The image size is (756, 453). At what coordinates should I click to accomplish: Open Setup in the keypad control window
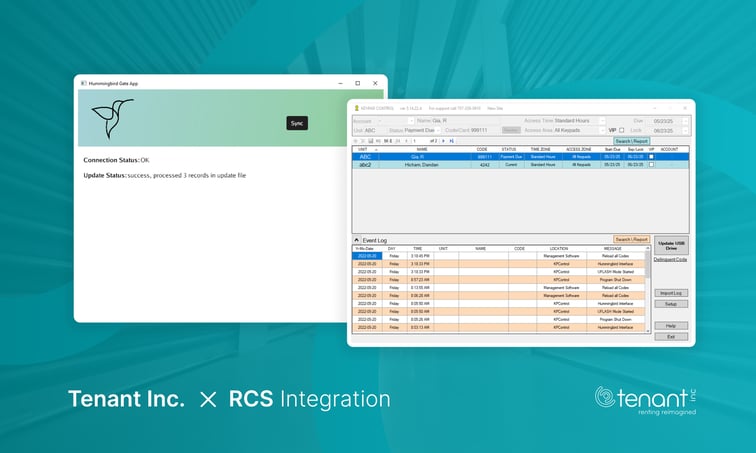tap(671, 304)
